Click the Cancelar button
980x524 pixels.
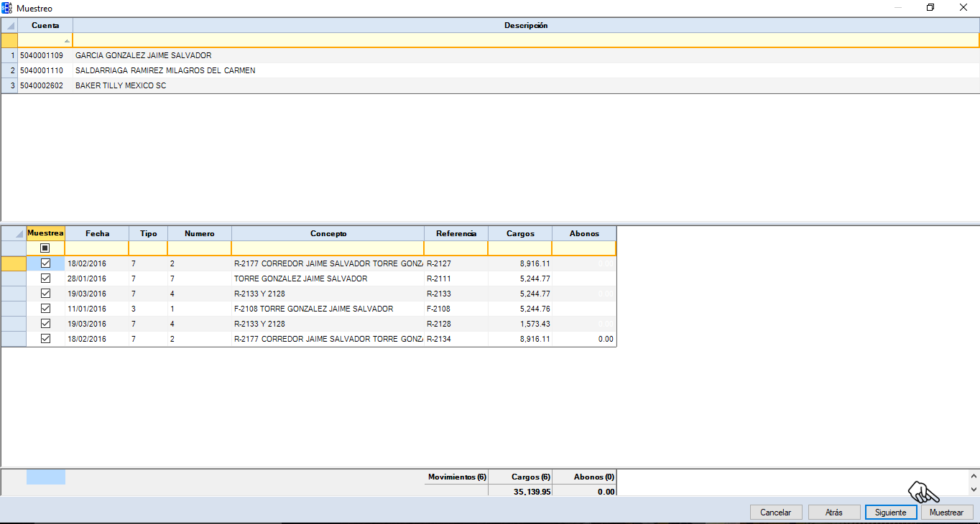click(x=775, y=513)
